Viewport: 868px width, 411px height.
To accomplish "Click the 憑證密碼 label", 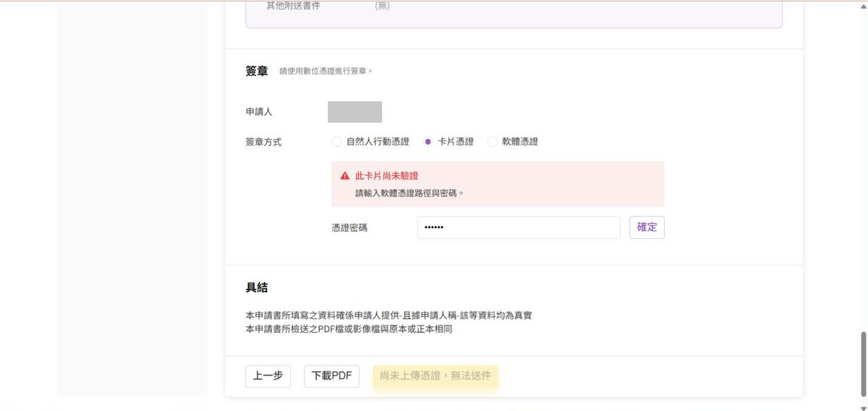I will [x=349, y=227].
